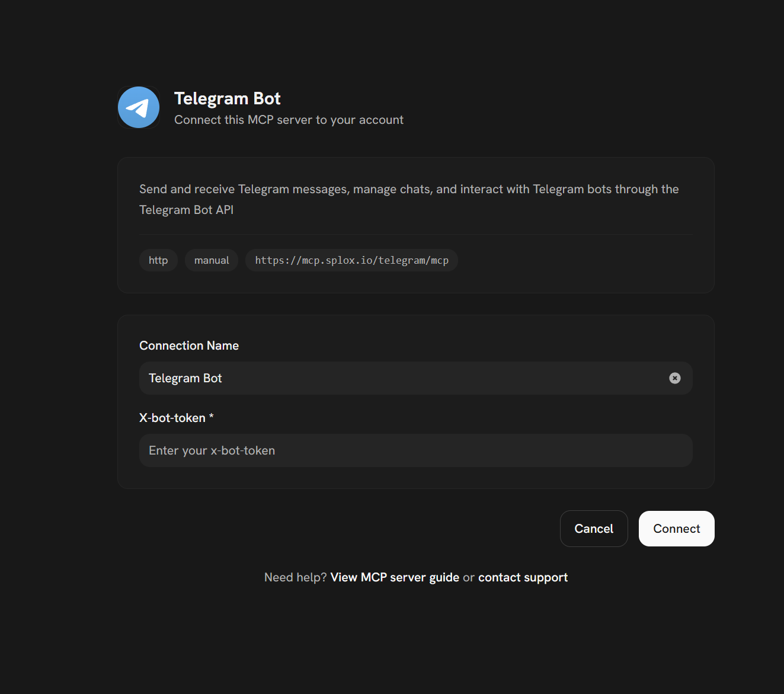Click the Connection Name input field

tap(415, 378)
